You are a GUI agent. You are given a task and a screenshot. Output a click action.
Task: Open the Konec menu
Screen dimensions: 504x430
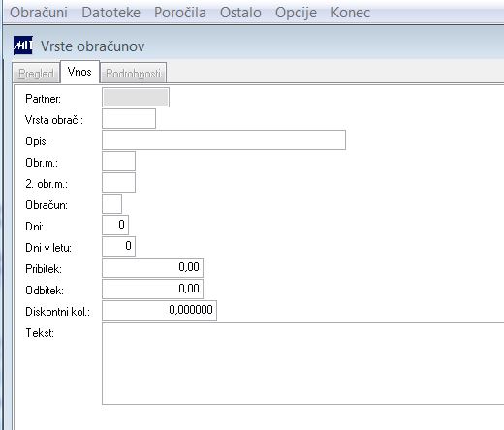click(350, 13)
